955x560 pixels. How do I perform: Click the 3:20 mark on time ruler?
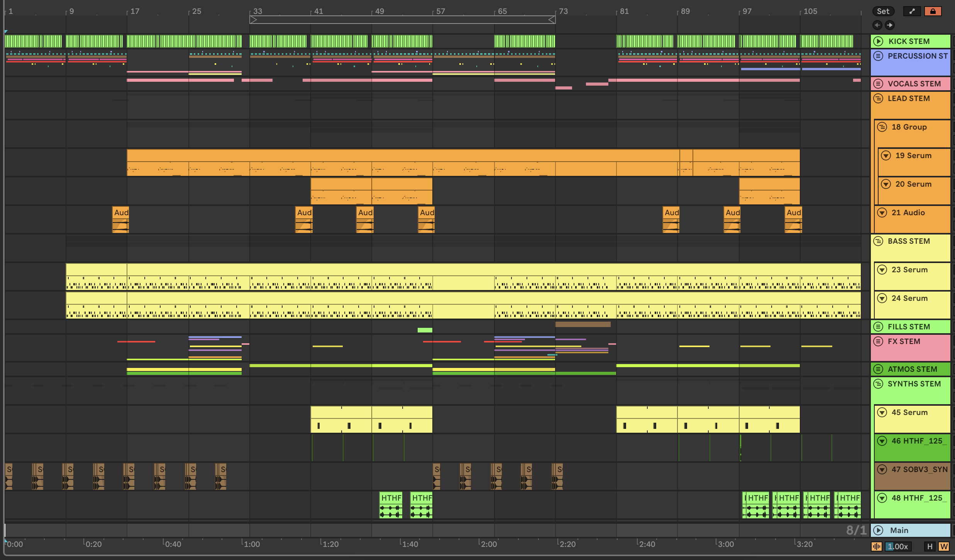804,544
